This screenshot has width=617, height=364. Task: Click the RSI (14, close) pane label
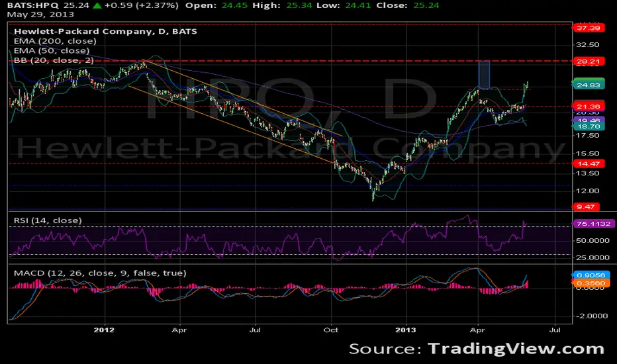[x=48, y=220]
